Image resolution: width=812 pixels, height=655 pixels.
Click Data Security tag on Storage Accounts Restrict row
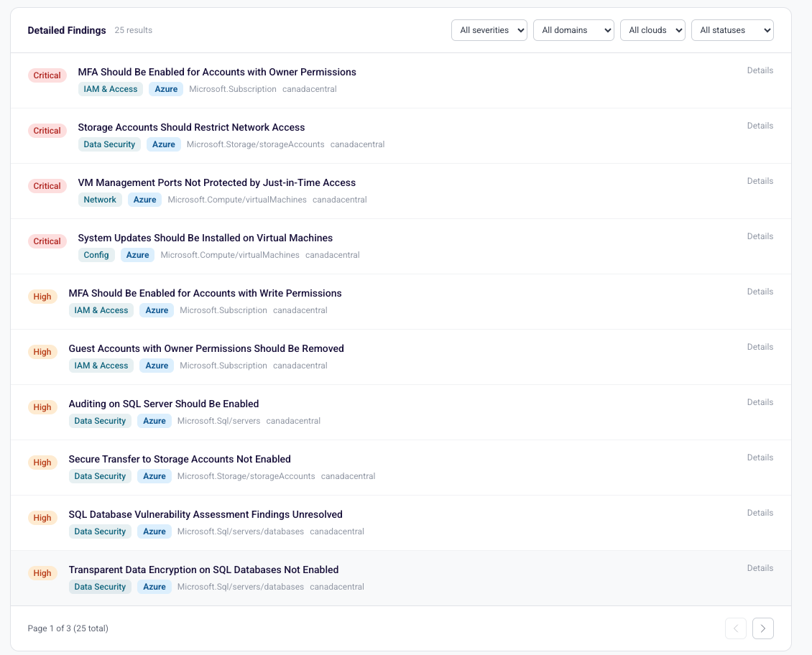point(109,144)
